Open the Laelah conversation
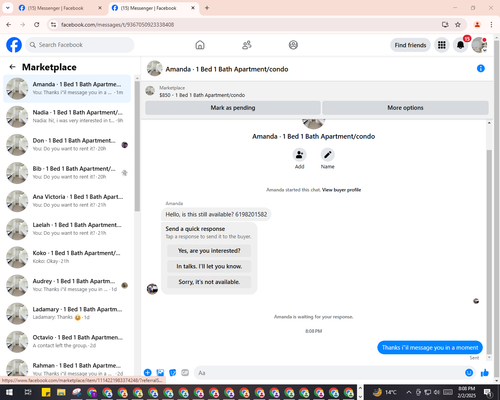Image resolution: width=500 pixels, height=400 pixels. (x=67, y=229)
